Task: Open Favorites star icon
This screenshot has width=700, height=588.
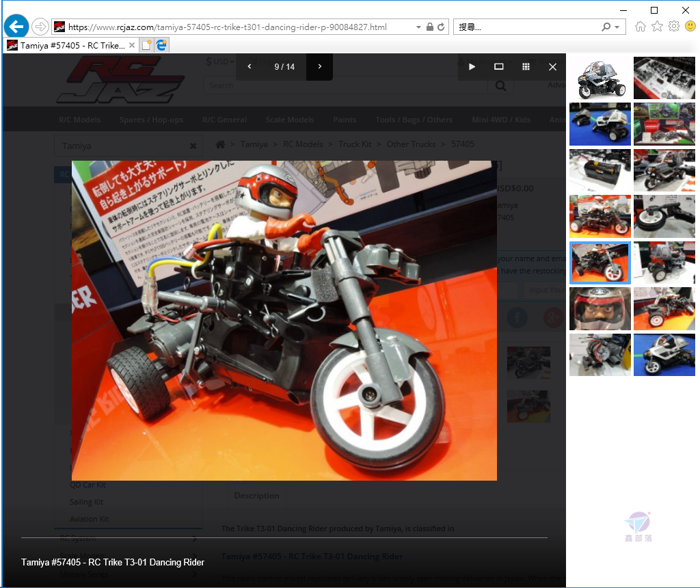Action: pyautogui.click(x=657, y=27)
